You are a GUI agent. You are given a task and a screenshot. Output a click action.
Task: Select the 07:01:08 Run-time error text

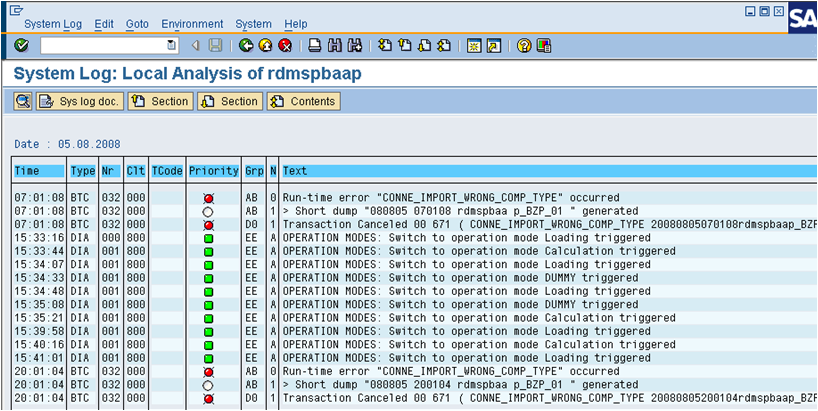point(451,198)
